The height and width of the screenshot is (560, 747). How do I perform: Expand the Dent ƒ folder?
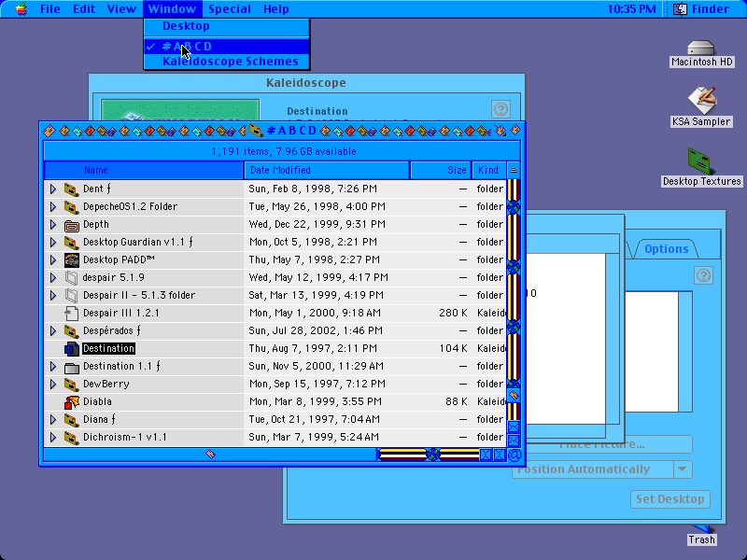click(53, 189)
